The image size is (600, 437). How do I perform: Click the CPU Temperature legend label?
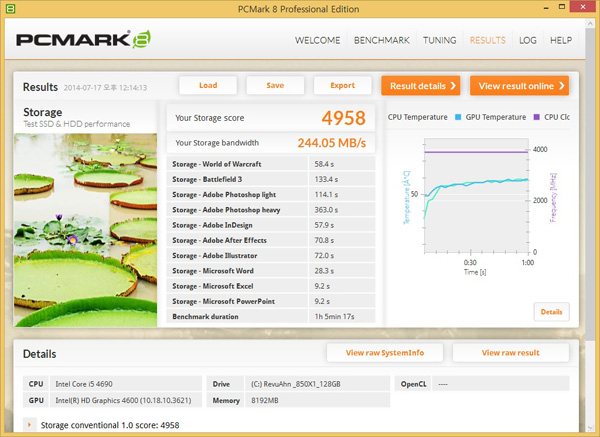click(417, 117)
